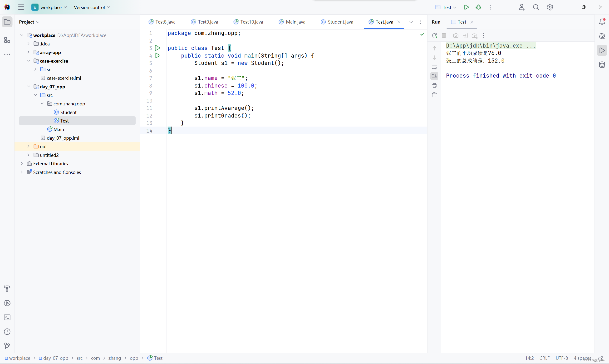Viewport: 609px width, 364px height.
Task: Switch to the Student.java tab
Action: pos(337,22)
